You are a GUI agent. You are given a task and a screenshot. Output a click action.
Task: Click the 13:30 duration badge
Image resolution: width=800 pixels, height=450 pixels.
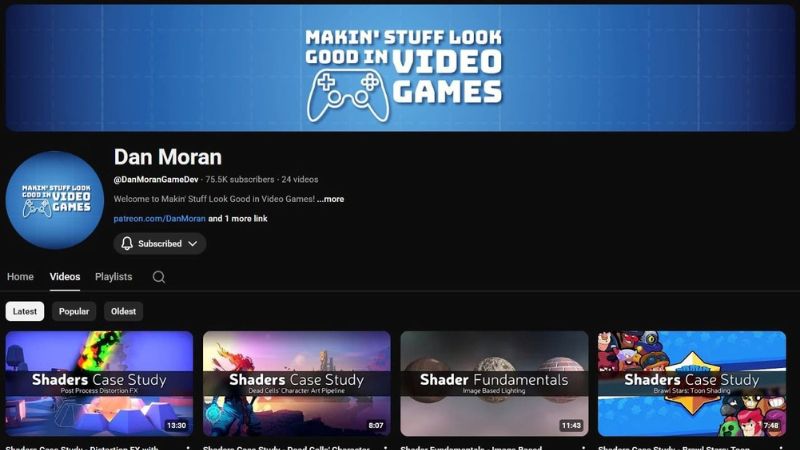tap(177, 426)
